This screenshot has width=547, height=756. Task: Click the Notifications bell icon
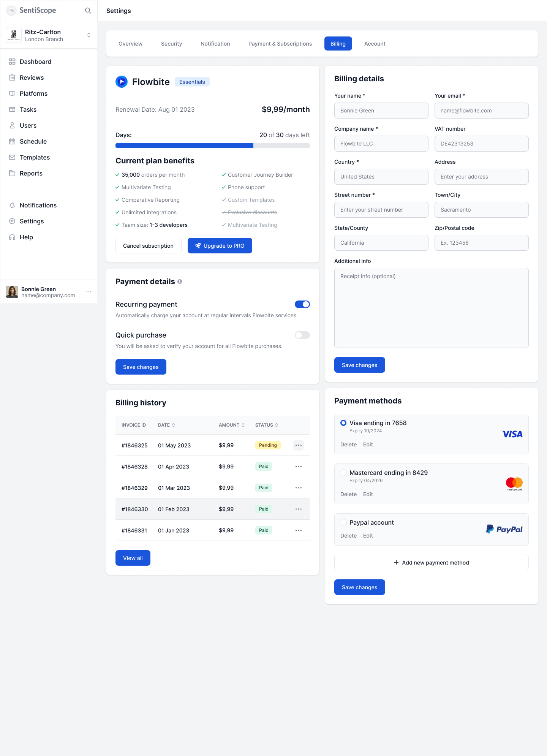(x=12, y=205)
